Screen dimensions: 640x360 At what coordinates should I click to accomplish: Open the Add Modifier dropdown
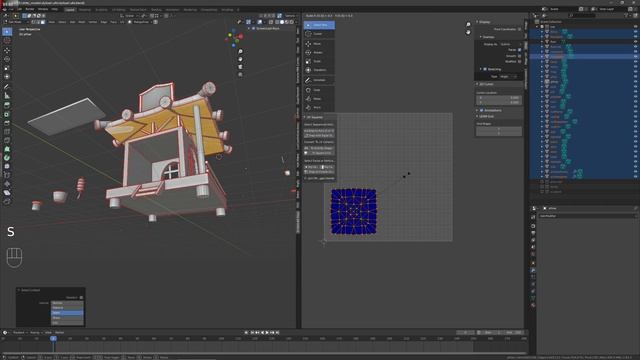[587, 216]
